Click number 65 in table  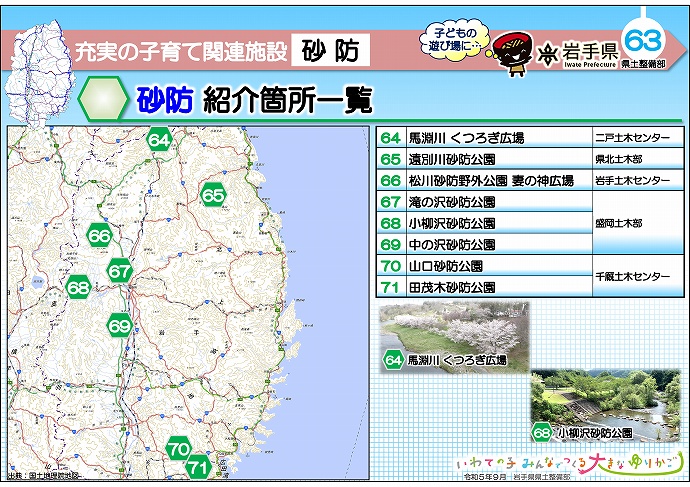(x=390, y=159)
